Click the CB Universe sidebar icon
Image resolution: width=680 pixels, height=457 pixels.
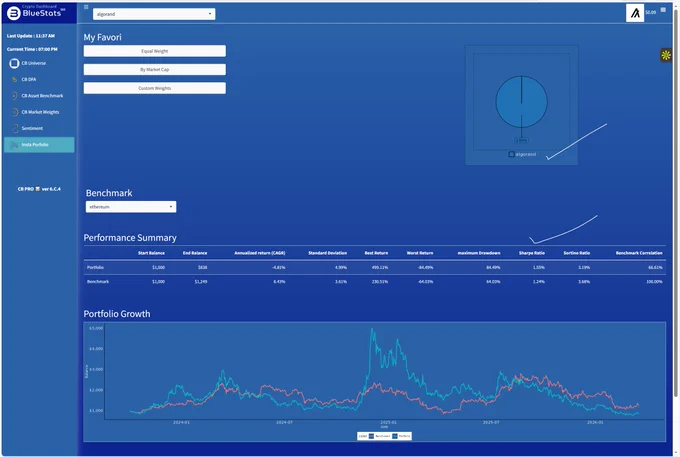click(14, 63)
